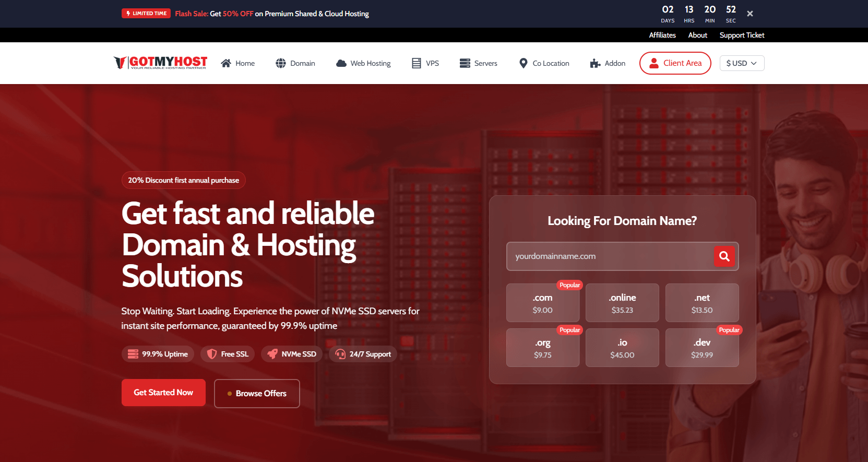Open the Affiliates link

point(662,35)
